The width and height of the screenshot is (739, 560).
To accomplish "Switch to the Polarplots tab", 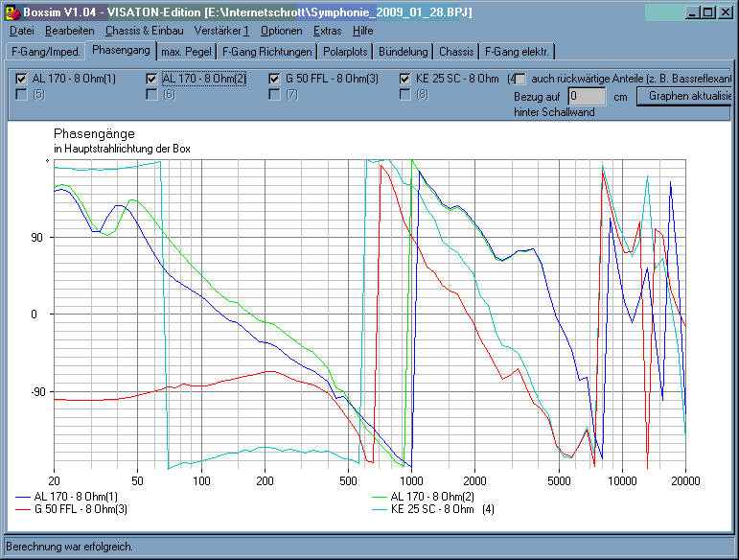I will (x=345, y=52).
